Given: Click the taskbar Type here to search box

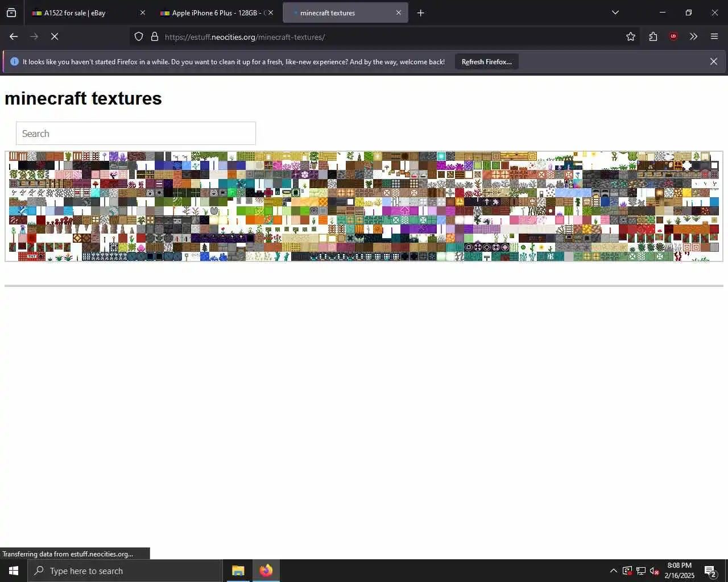Looking at the screenshot, I should tap(125, 571).
